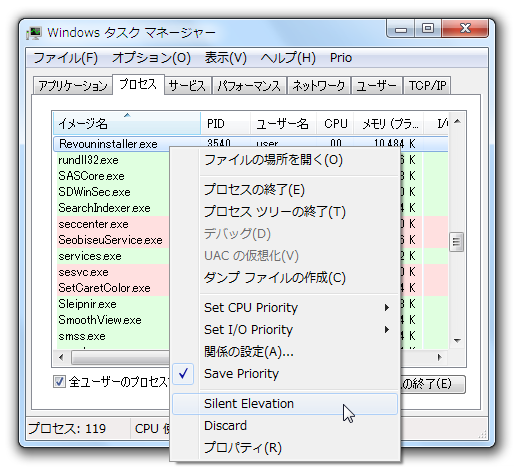This screenshot has height=472, width=517.
Task: Click vertical scrollbar up arrow
Action: (457, 121)
